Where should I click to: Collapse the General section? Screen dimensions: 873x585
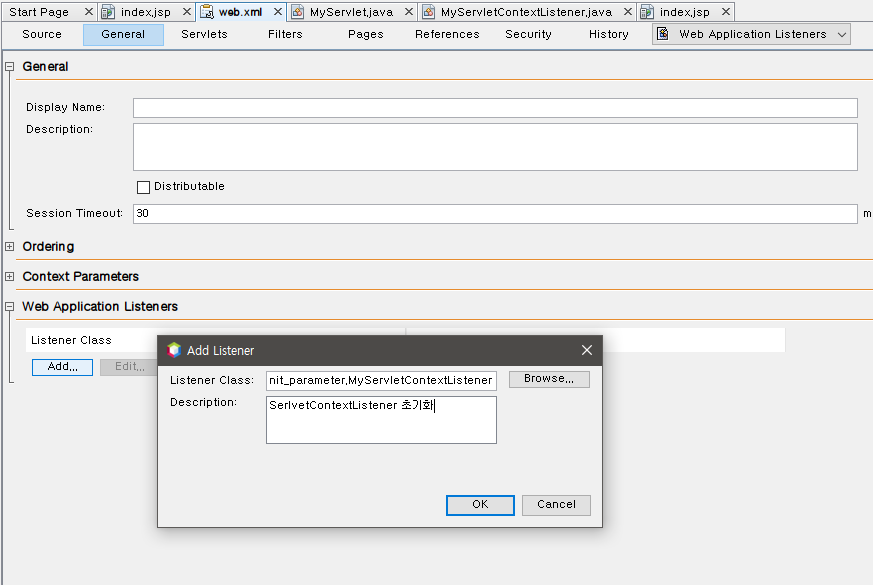click(x=9, y=66)
